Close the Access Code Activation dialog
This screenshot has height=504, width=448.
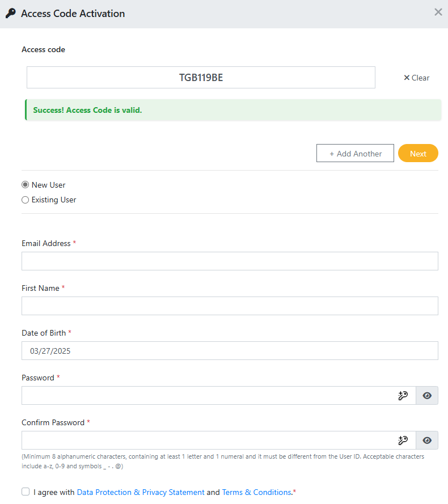pos(438,12)
